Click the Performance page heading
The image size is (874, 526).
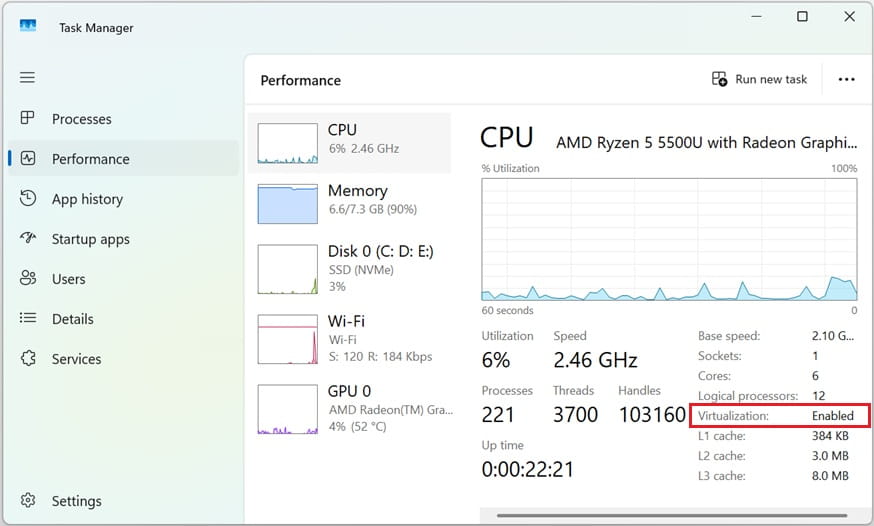300,80
